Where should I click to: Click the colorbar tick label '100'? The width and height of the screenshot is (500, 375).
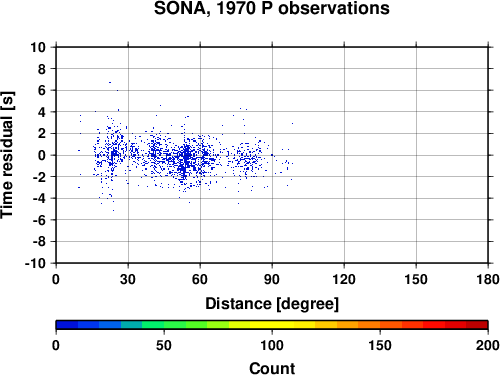click(x=272, y=345)
